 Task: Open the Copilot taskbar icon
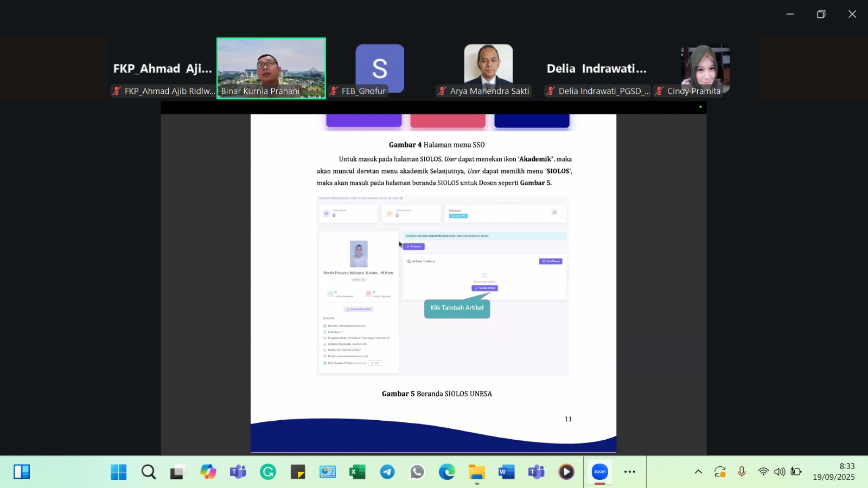coord(208,472)
